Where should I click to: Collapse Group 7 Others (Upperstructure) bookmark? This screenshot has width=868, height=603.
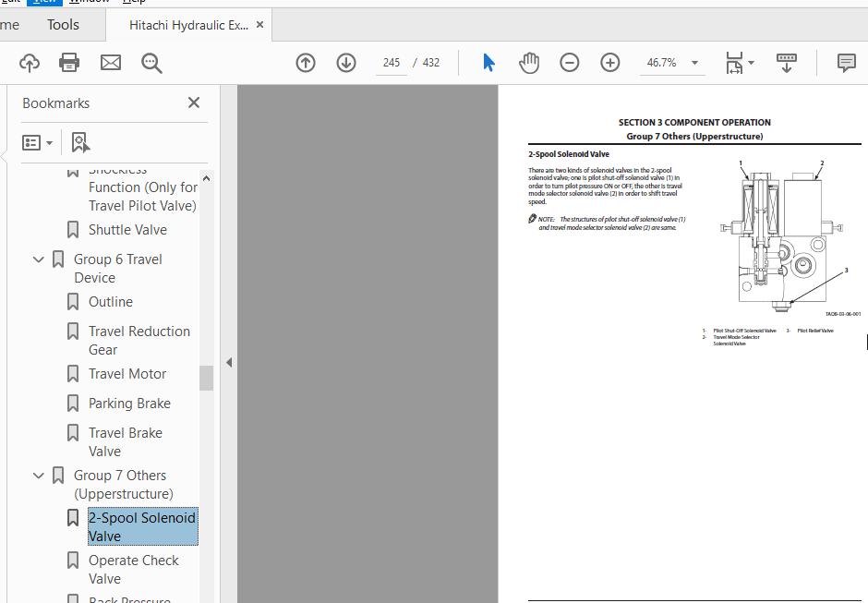point(38,475)
